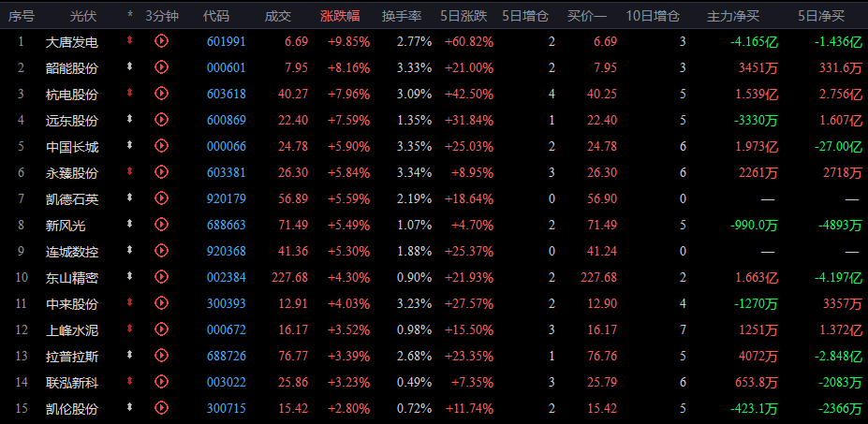Sort by the 主力净买 column header
Viewport: 868px width, 424px height.
coord(733,16)
